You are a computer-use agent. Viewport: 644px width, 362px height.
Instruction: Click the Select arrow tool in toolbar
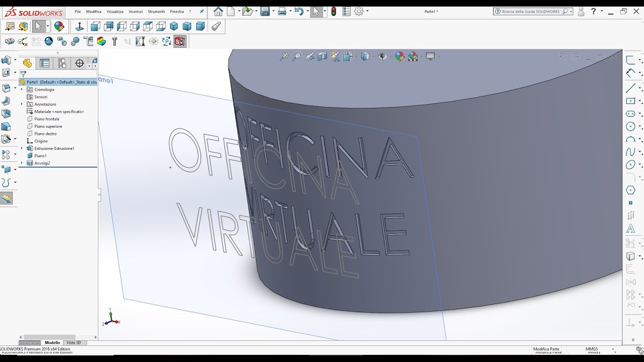click(x=38, y=26)
